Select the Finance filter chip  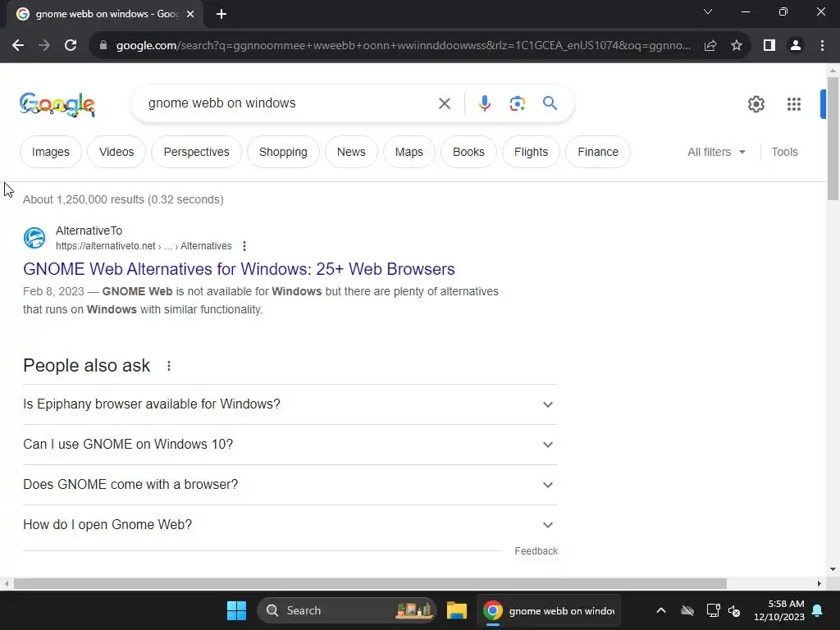[598, 152]
